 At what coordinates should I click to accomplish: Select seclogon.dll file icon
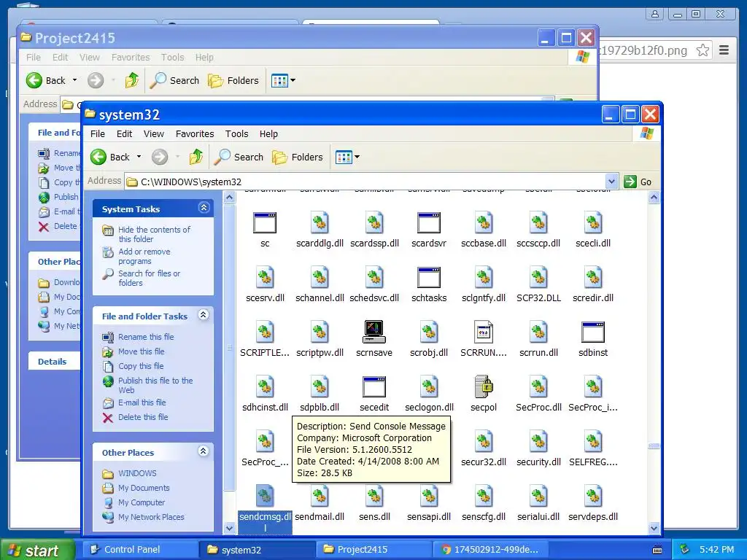pos(429,386)
